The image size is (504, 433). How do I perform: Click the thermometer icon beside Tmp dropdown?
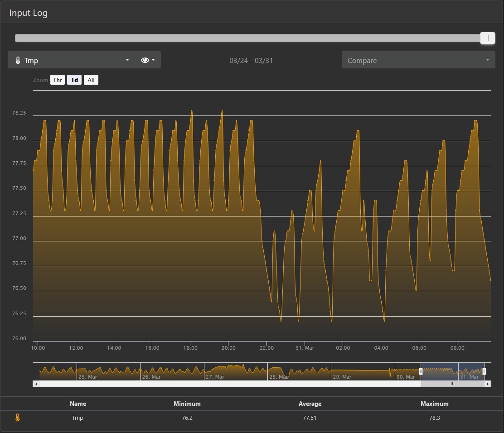point(18,60)
